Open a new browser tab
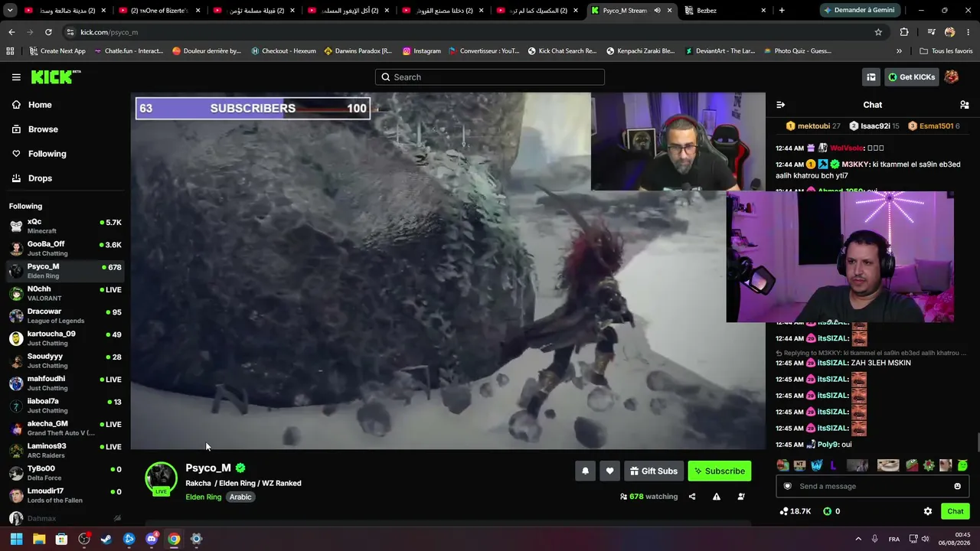 point(782,11)
